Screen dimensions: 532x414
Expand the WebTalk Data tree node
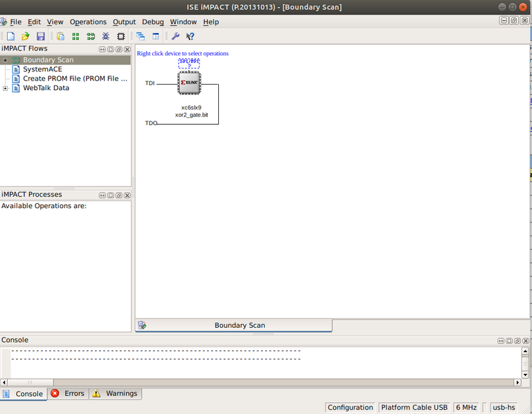click(5, 88)
